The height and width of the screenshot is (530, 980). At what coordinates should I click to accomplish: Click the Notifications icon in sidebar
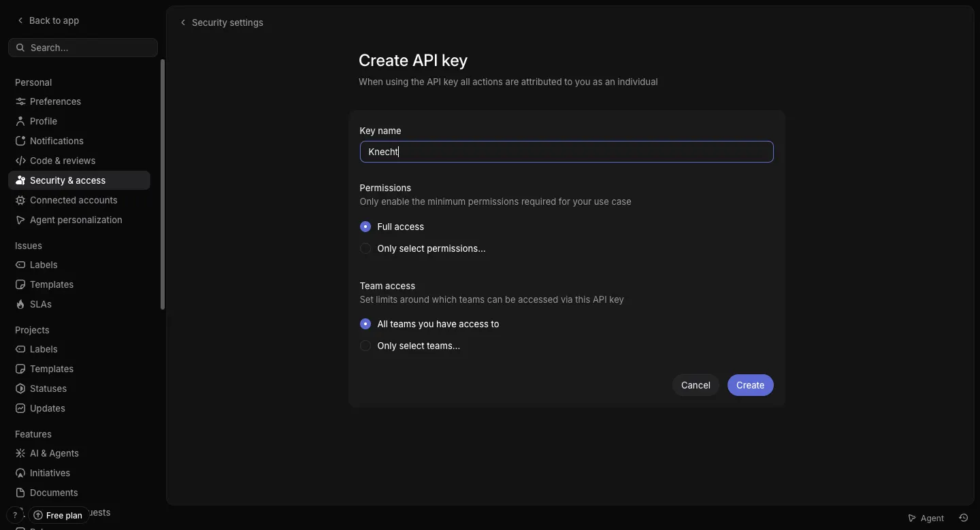coord(20,141)
